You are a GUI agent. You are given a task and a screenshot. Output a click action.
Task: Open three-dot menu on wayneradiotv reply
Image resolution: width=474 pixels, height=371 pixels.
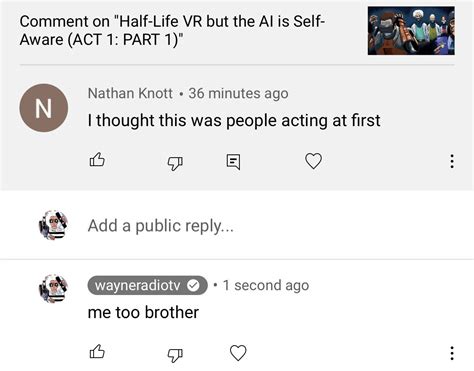coord(452,353)
